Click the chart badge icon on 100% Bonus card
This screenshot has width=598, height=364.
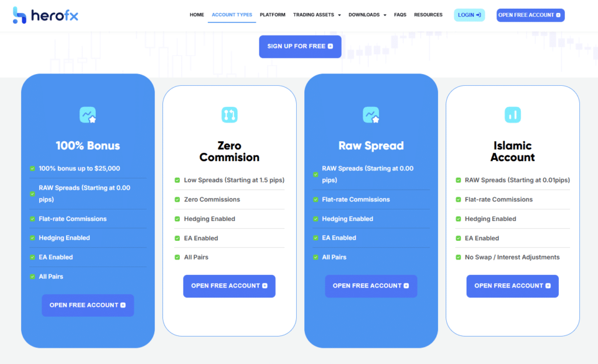click(x=88, y=114)
